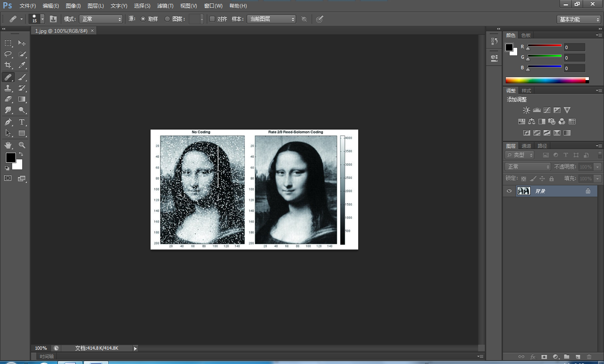Select the History Brush tool
This screenshot has height=364, width=604.
[22, 88]
